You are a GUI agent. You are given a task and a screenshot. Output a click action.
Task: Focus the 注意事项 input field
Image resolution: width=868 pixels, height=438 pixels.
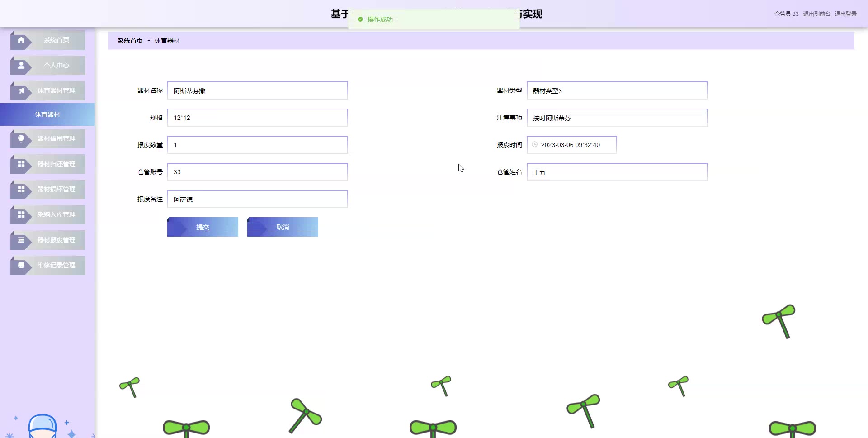[617, 118]
